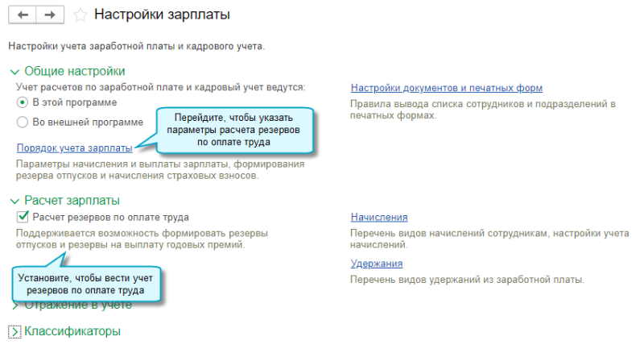Go forward with the right arrow button
Viewport: 644px width, 349px height.
point(50,15)
